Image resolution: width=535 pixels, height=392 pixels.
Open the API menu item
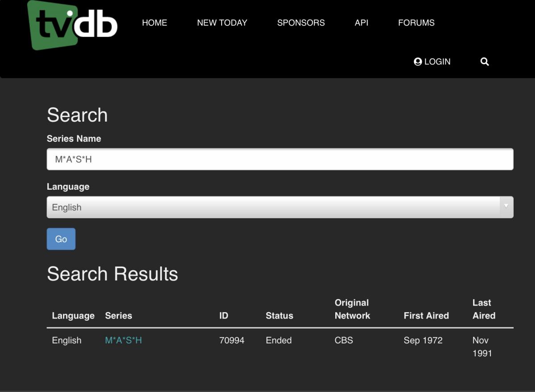(362, 23)
